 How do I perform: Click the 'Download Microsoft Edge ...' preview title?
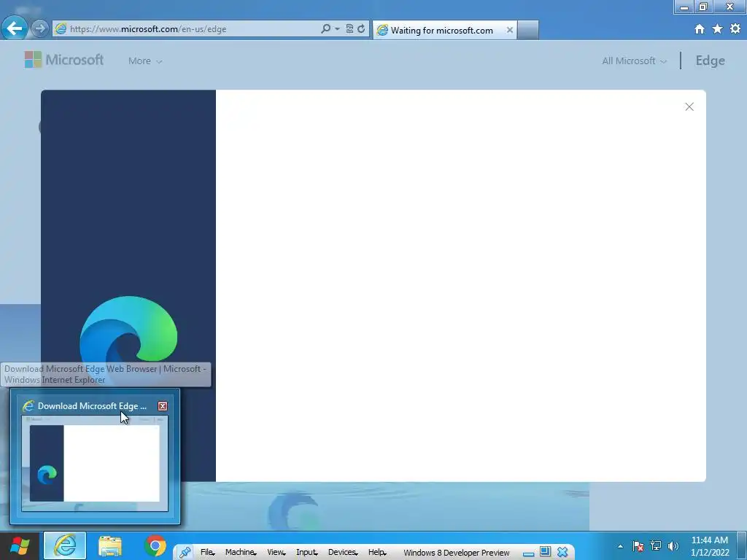[x=92, y=406]
